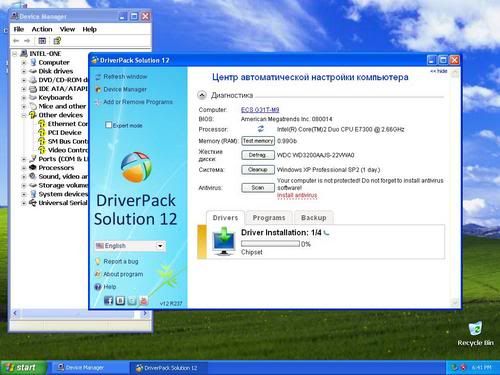Click the hide link in DriverPack
500x375 pixels.
[x=439, y=71]
